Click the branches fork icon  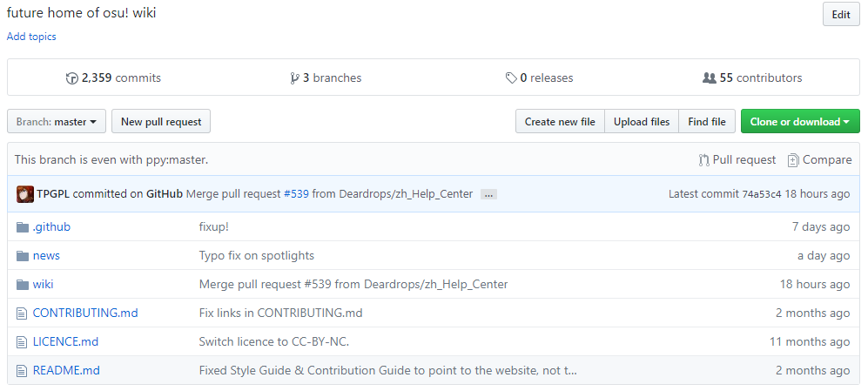point(294,78)
